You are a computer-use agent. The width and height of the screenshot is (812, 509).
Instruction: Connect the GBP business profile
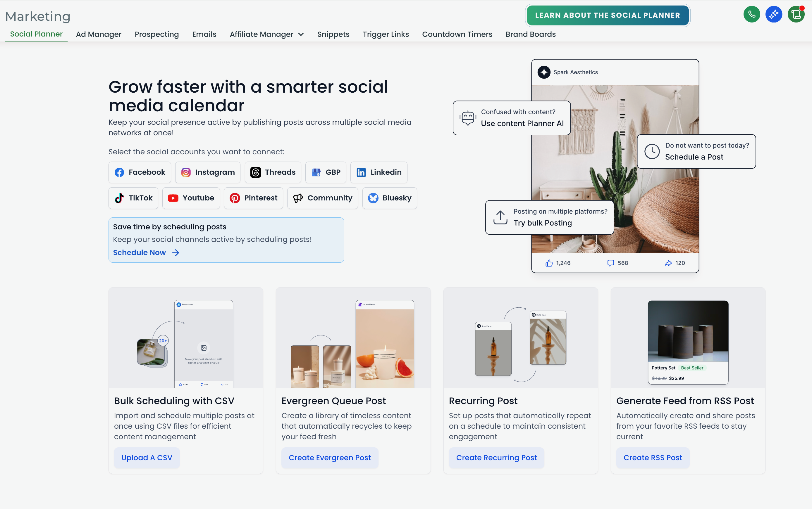[x=326, y=172]
